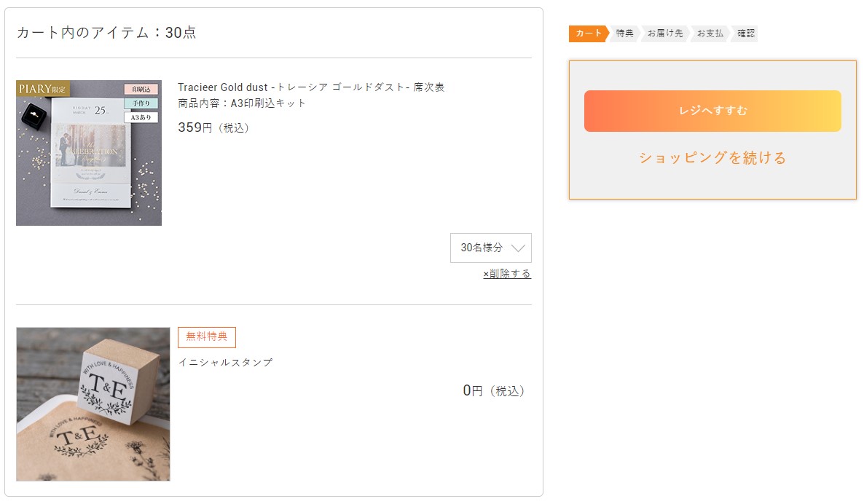Click the PIARY限定 badge on the product image
This screenshot has width=864, height=504.
43,89
